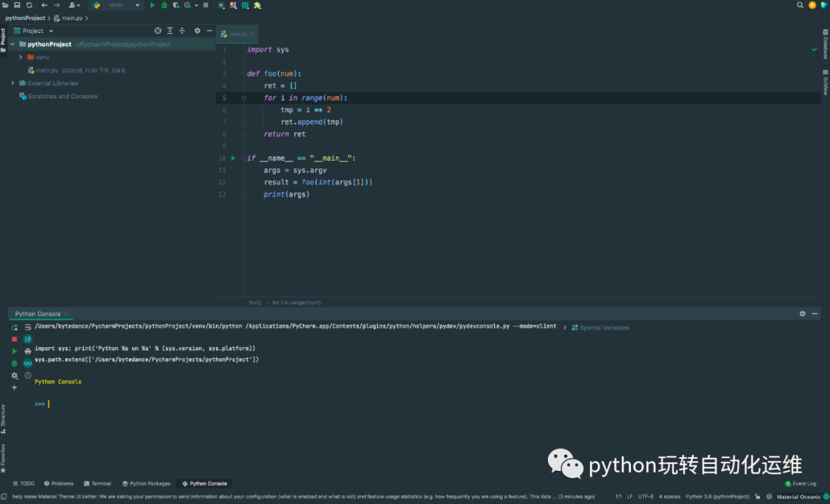Viewport: 830px width, 504px height.
Task: Run MAIN with the green play button
Action: point(152,5)
